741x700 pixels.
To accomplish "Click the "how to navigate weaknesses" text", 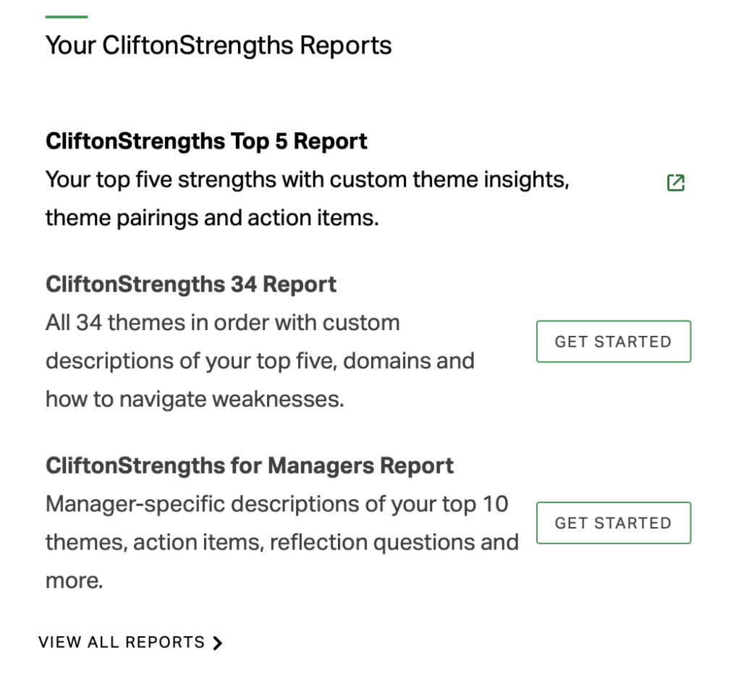I will [x=195, y=399].
